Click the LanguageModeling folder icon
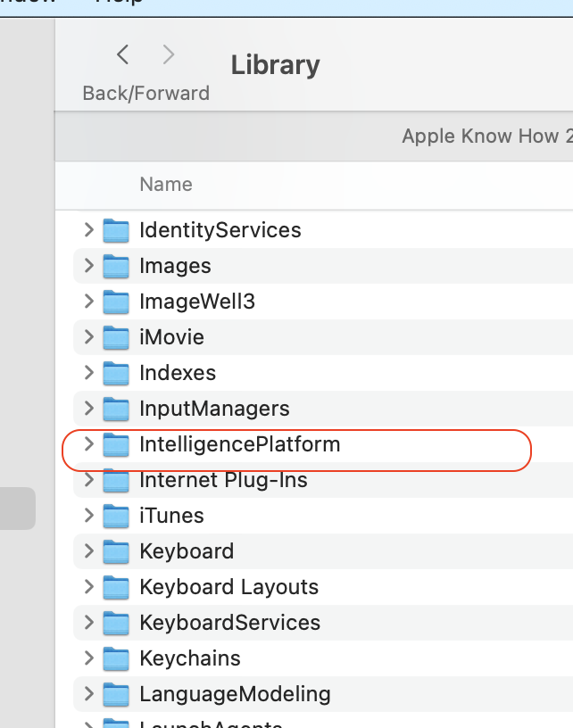 tap(116, 694)
